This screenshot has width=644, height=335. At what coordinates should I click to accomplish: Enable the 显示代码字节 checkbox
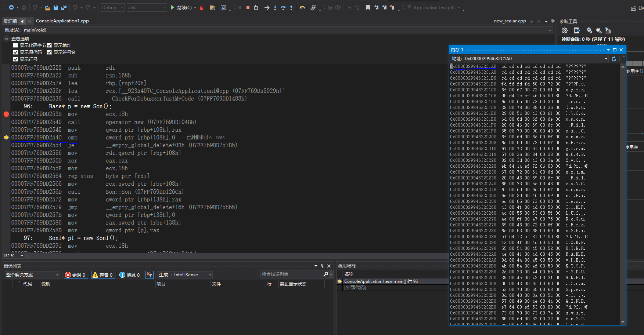coord(15,45)
